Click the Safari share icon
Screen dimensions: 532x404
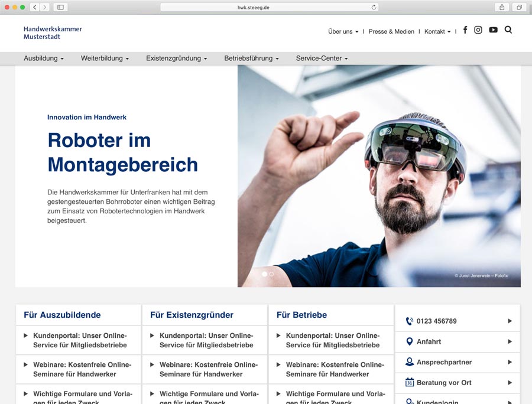tap(502, 7)
